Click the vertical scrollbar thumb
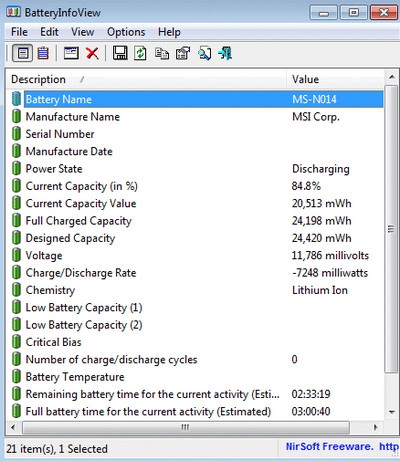The height and width of the screenshot is (461, 400). tap(391, 229)
